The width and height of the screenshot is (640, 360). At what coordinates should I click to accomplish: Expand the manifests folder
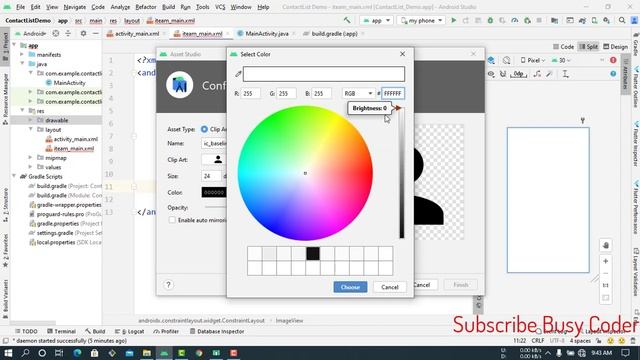coord(22,55)
